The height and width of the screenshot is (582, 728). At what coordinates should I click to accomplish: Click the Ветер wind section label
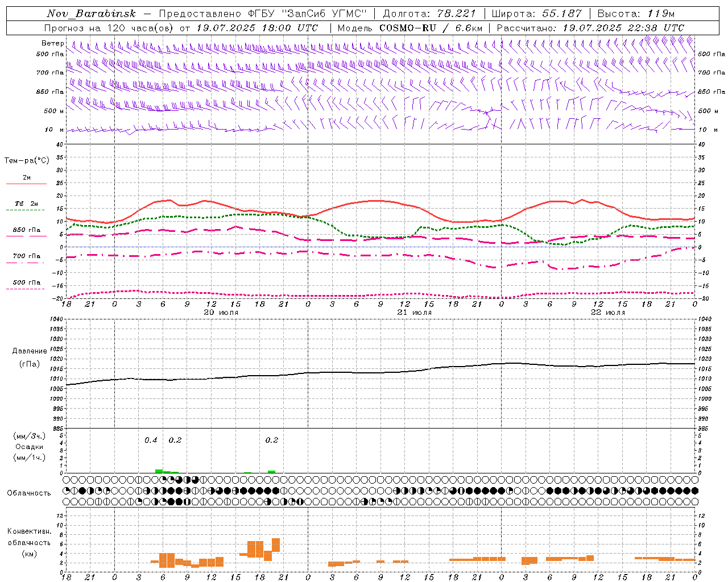52,43
